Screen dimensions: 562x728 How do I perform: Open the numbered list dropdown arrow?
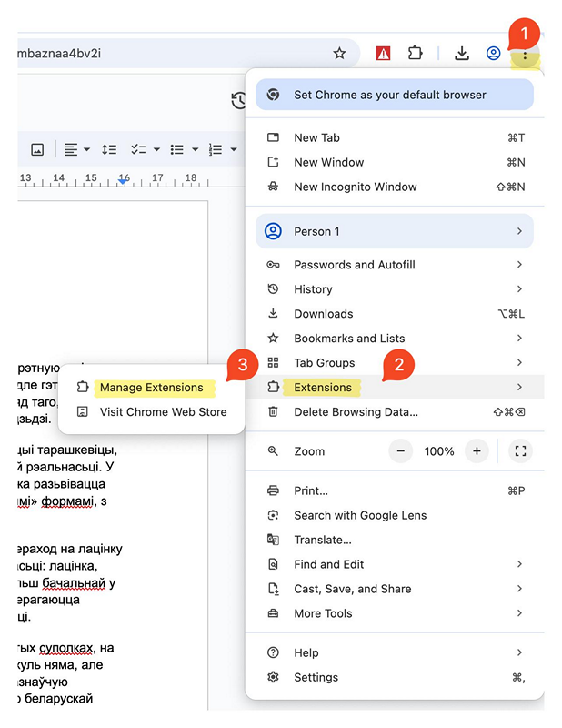[234, 149]
